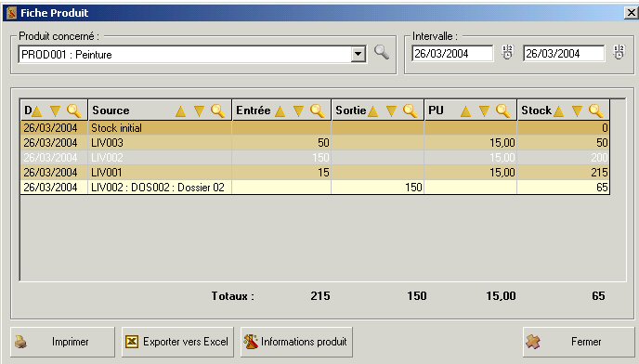Select the highlighted LIV002 source cell
Screen dimensions: 639x364
point(160,157)
